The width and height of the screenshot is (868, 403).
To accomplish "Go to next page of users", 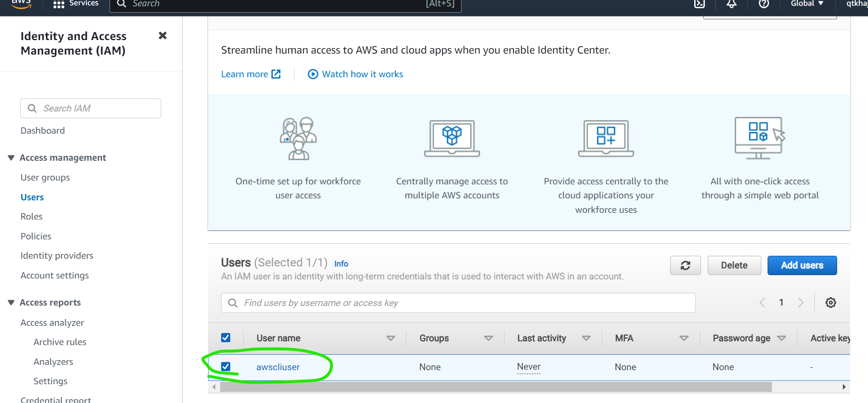I will click(x=801, y=303).
